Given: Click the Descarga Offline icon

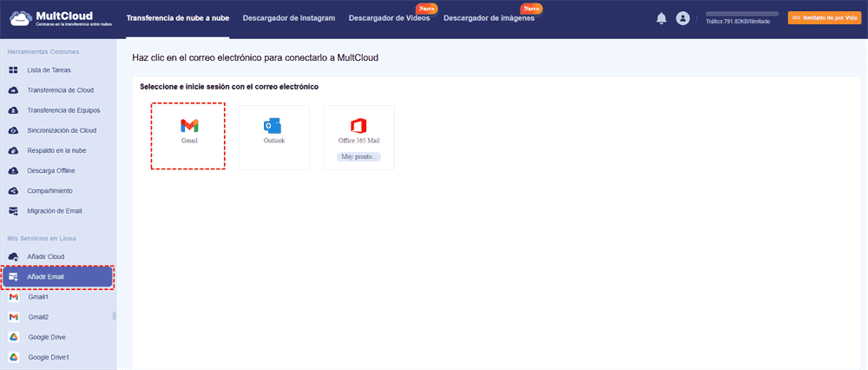Looking at the screenshot, I should tap(14, 170).
